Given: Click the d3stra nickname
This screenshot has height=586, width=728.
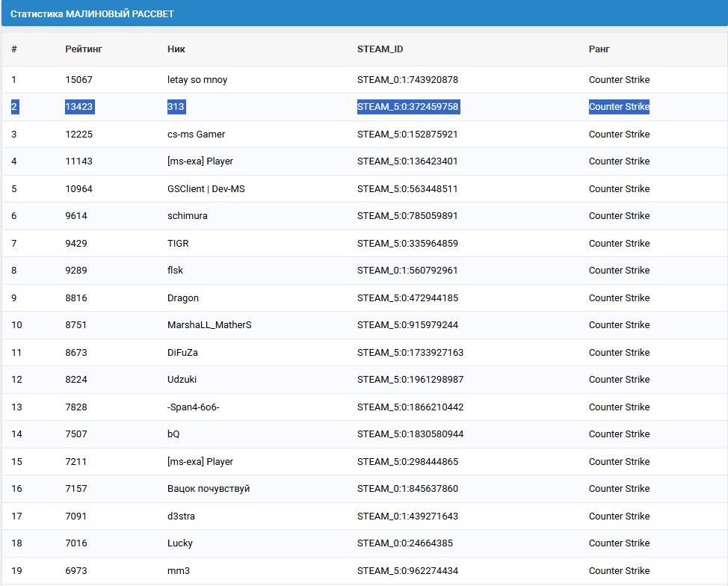Looking at the screenshot, I should tap(181, 516).
